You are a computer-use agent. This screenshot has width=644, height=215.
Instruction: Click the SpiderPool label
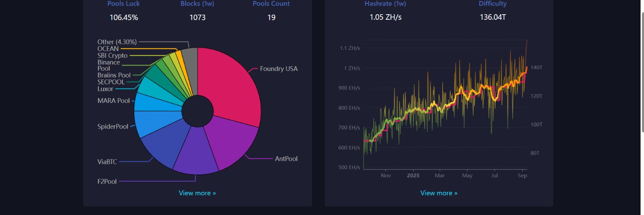[x=114, y=126]
